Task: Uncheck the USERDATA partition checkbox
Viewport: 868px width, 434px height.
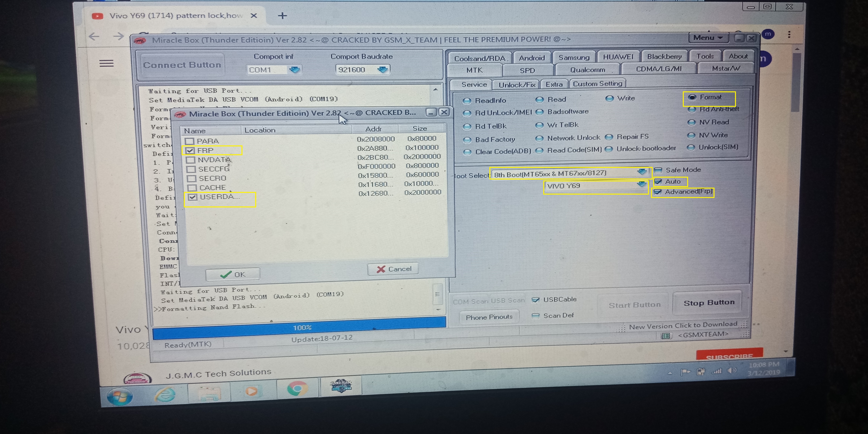Action: [x=193, y=197]
